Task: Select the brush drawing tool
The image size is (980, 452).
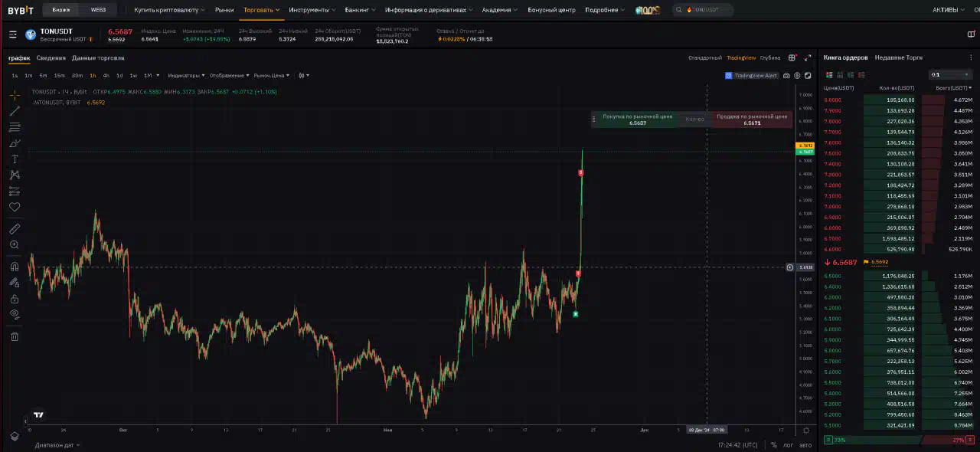Action: pos(15,143)
